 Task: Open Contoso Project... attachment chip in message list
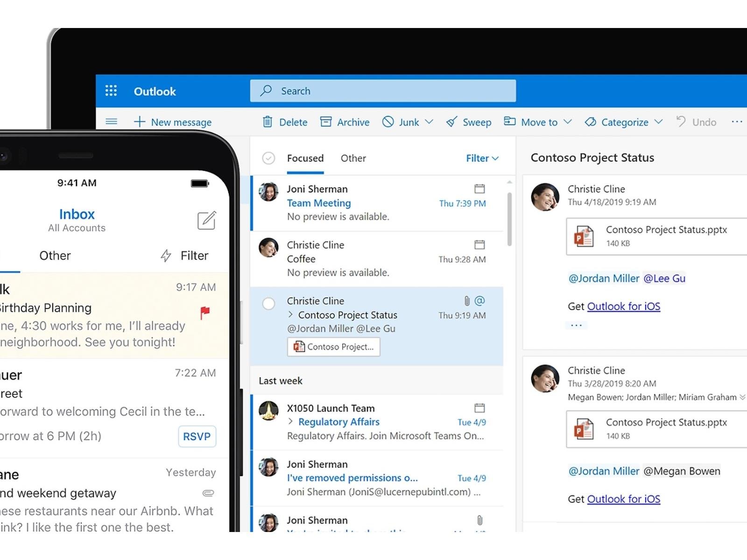[x=334, y=347]
